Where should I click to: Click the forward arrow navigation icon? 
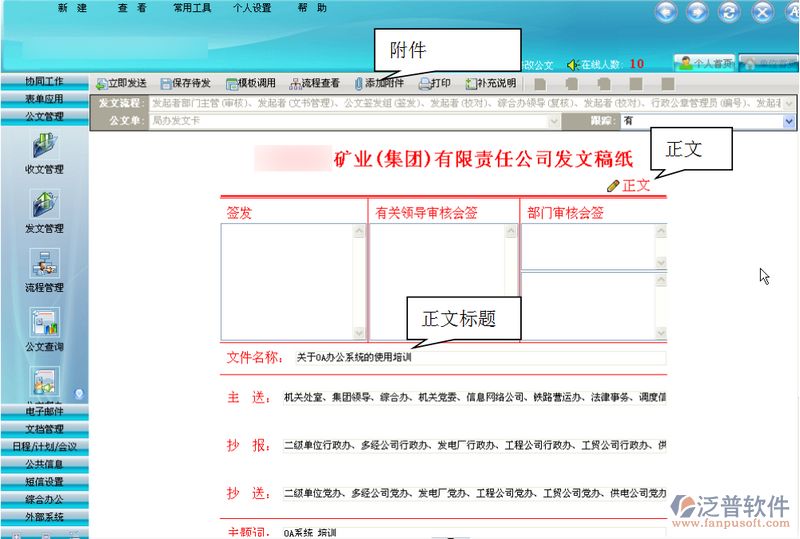pyautogui.click(x=697, y=11)
